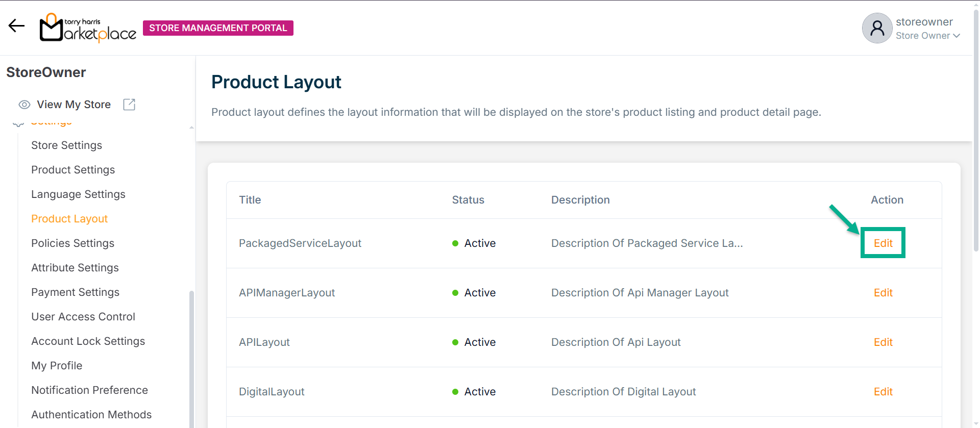Click the eye icon beside View My Store
Image resolution: width=980 pixels, height=428 pixels.
point(24,105)
